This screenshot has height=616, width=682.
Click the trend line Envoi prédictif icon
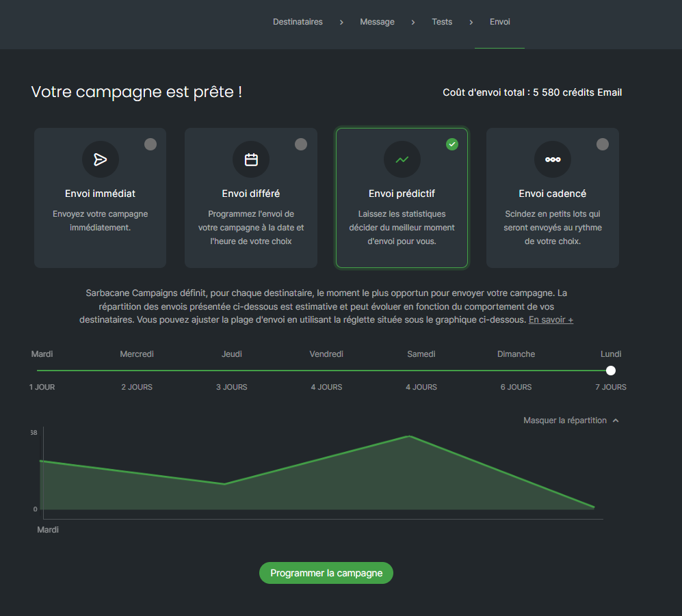402,159
